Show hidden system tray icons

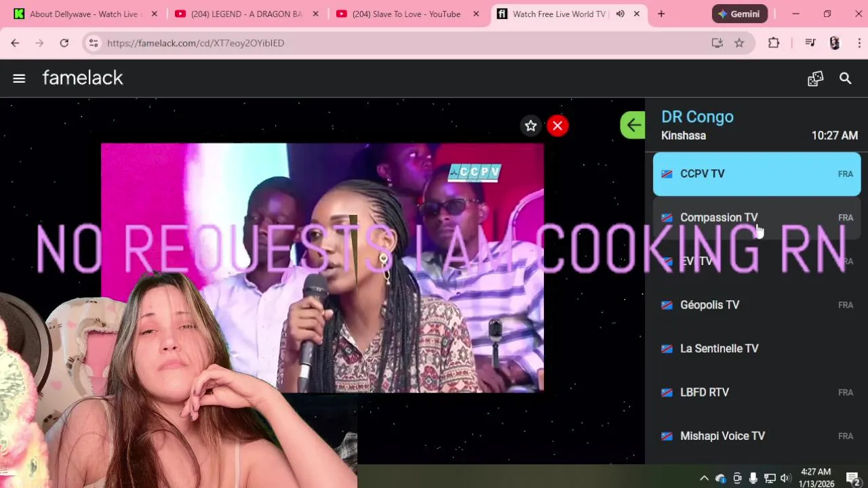coord(704,478)
